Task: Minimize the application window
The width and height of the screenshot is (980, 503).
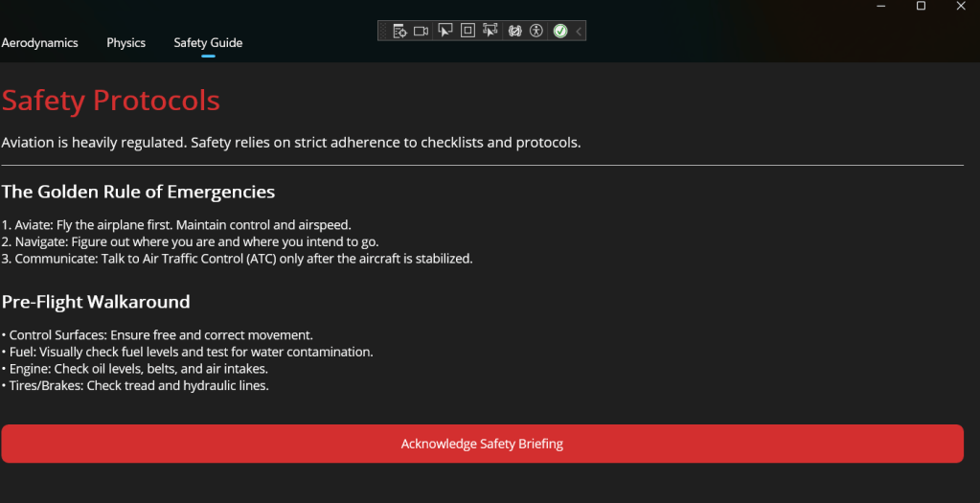Action: [880, 7]
